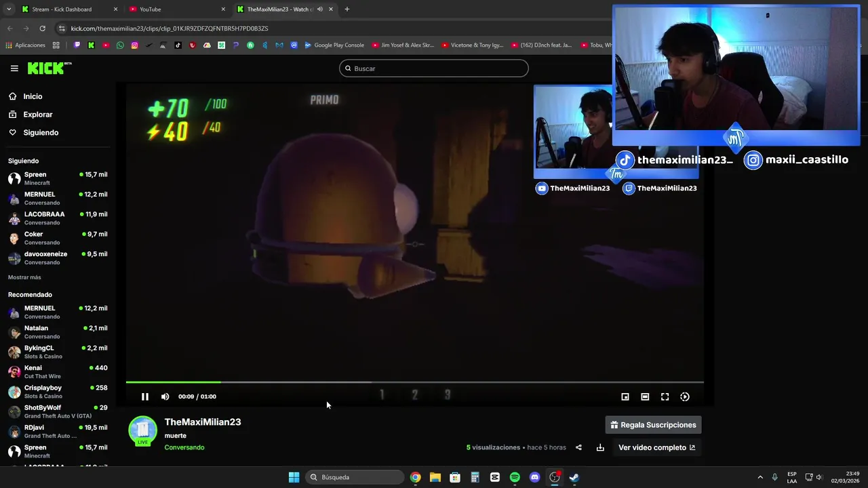The height and width of the screenshot is (488, 868).
Task: Click TheMaxiMilian23 live avatar
Action: pos(142,431)
